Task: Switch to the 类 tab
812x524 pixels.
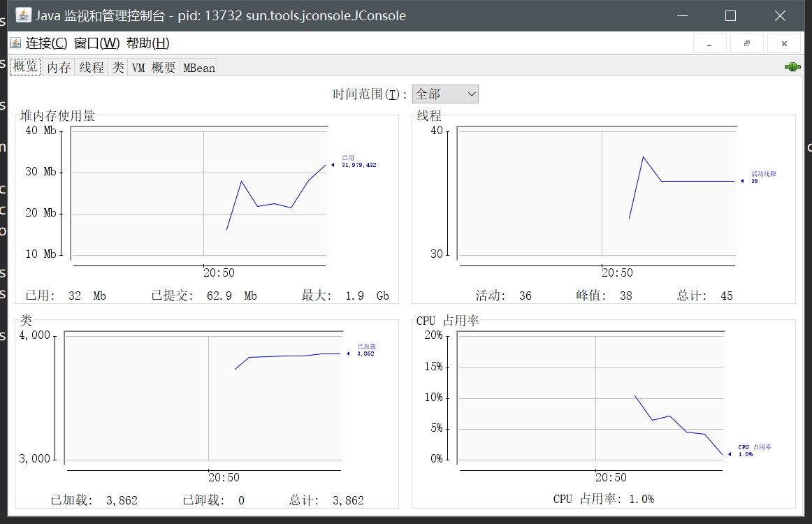Action: pos(117,68)
